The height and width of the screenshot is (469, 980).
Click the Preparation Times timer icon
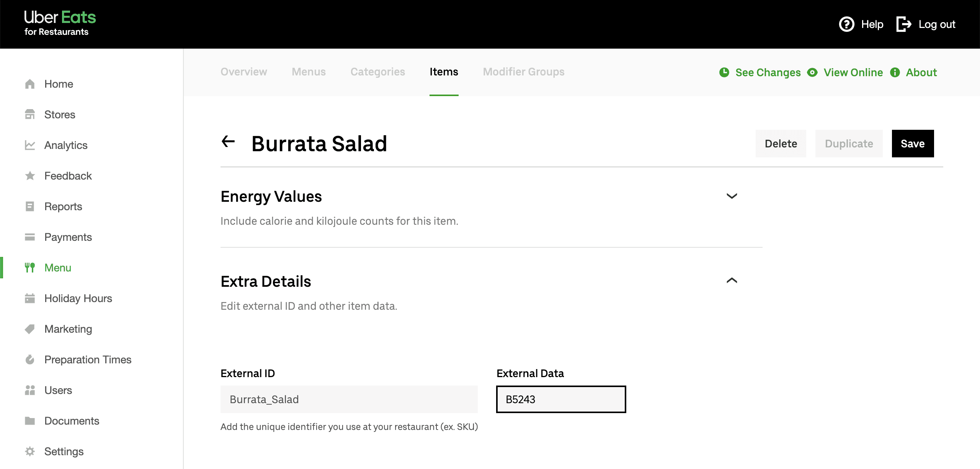coord(30,360)
